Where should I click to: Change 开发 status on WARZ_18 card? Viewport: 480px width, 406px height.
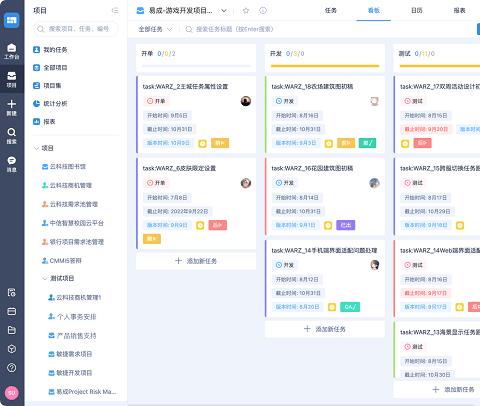click(285, 101)
